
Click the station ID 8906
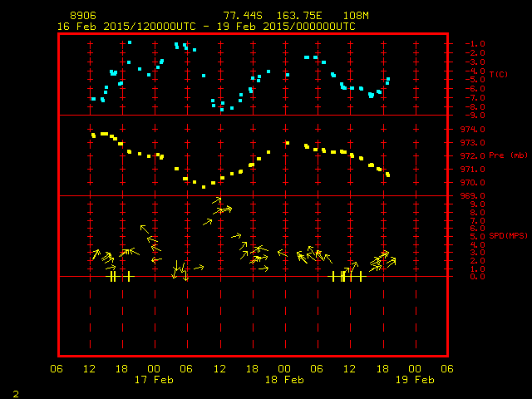[x=83, y=16]
